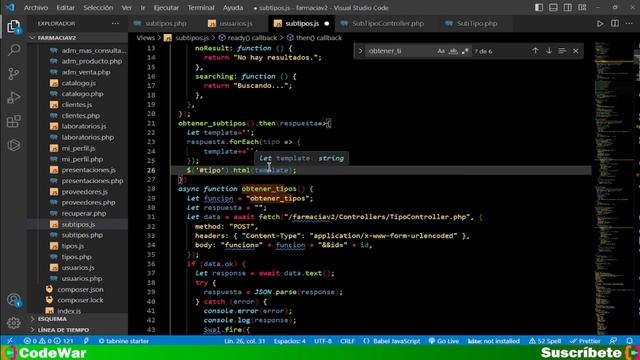640x360 pixels.
Task: Open the Search view in activity bar
Action: tap(13, 50)
